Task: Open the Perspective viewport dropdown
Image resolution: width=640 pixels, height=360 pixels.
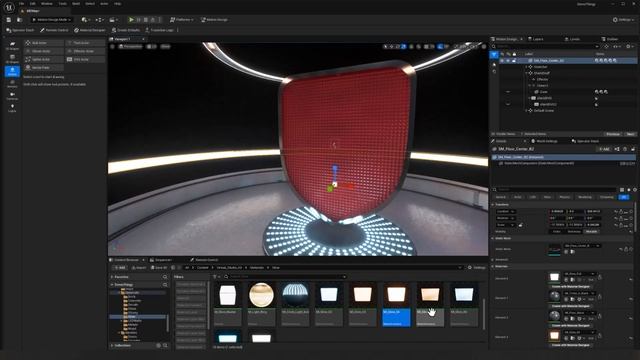Action: point(131,47)
